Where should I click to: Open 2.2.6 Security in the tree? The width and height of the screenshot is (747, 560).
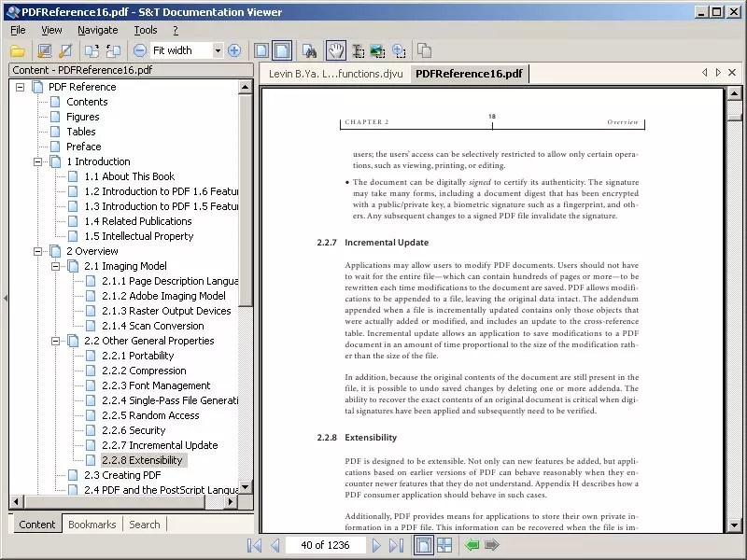[x=134, y=430]
